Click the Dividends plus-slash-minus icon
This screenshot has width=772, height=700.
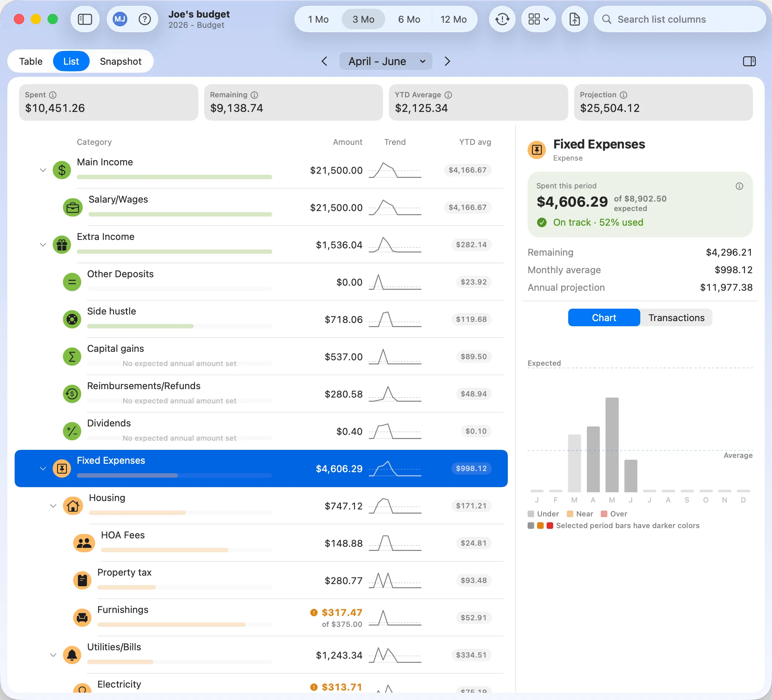72,431
